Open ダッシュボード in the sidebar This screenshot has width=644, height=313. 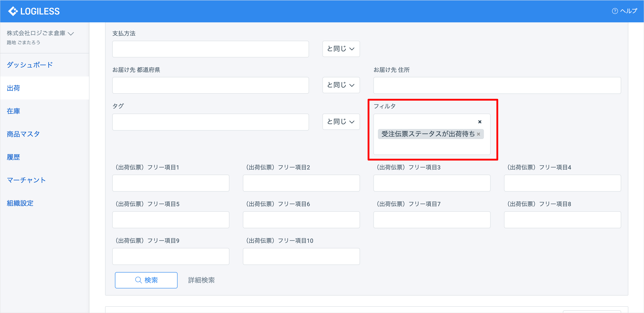pos(30,65)
